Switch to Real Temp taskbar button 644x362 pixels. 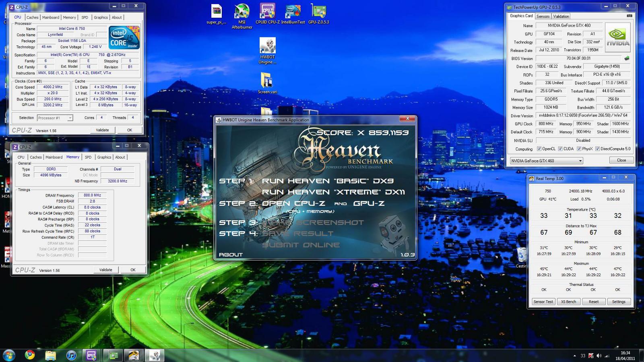(x=134, y=355)
